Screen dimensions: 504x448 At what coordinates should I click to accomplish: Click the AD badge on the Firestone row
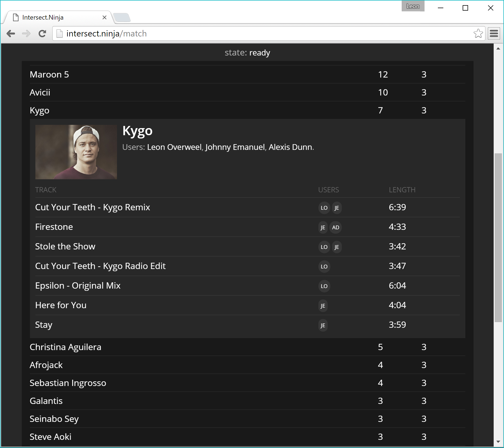[336, 227]
